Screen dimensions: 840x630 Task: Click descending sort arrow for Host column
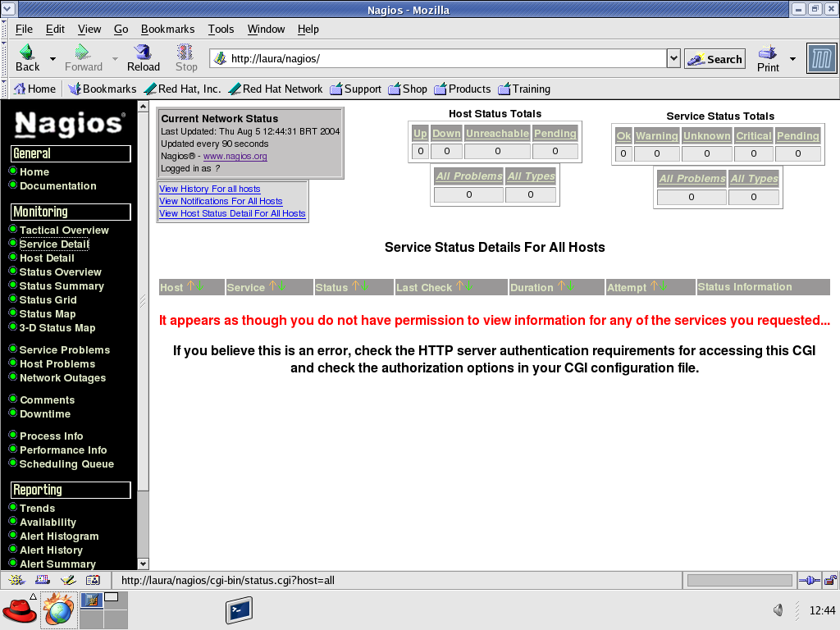pyautogui.click(x=200, y=286)
